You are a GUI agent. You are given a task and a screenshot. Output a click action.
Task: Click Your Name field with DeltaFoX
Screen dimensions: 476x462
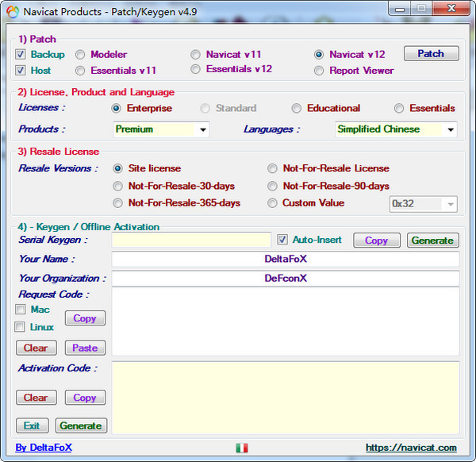[286, 259]
